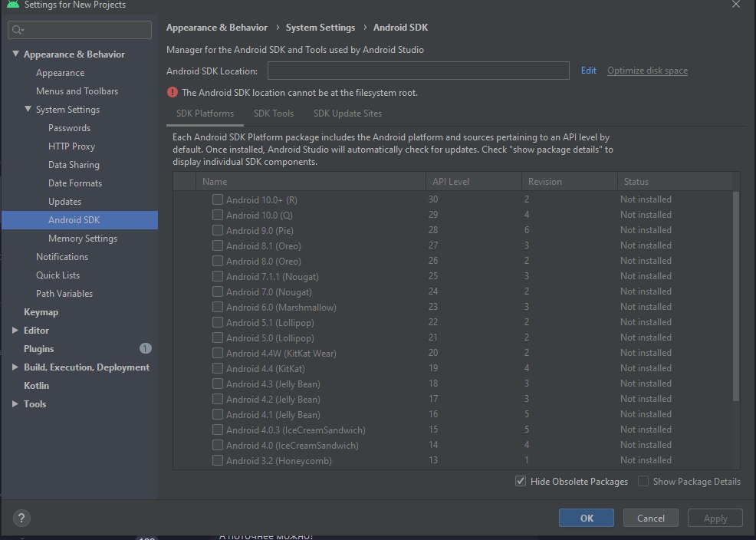Select Passwords in settings tree
The width and height of the screenshot is (756, 540).
tap(70, 128)
